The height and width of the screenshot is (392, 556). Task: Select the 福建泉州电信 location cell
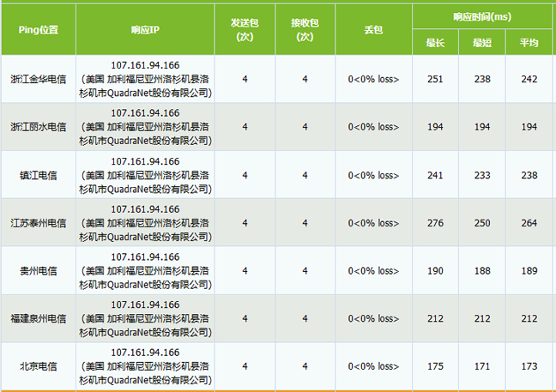[x=38, y=319]
